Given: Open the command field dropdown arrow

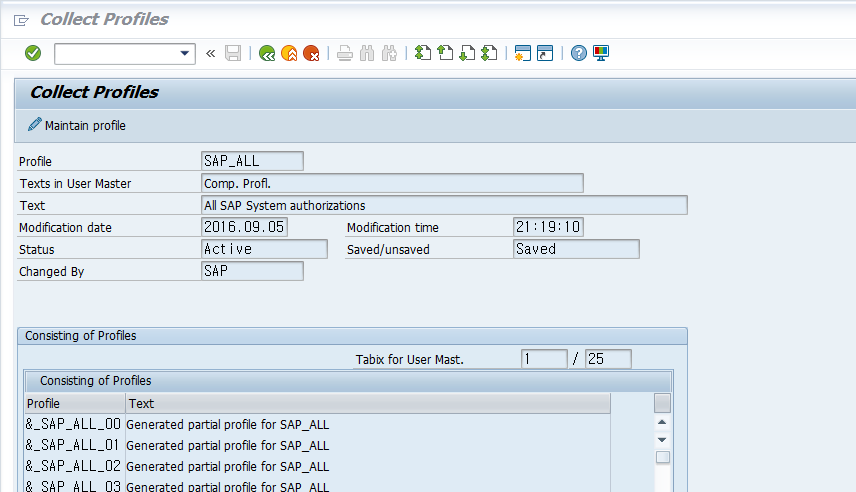Looking at the screenshot, I should 185,54.
